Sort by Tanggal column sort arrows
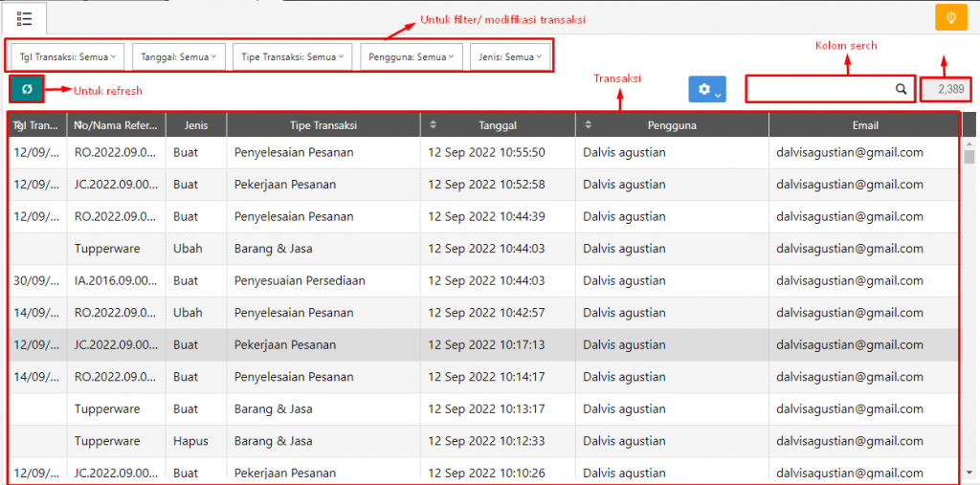The height and width of the screenshot is (485, 980). 434,125
